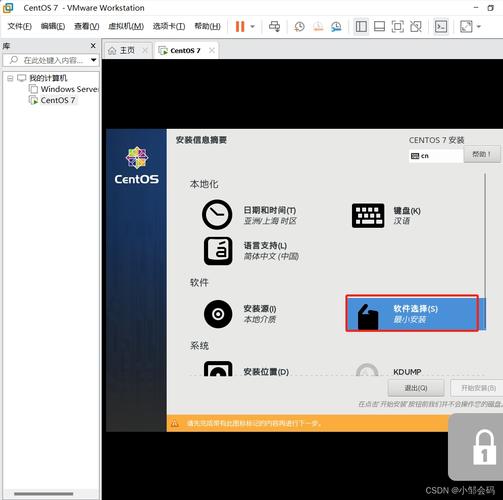Image resolution: width=503 pixels, height=500 pixels.
Task: Click the library search input field
Action: pyautogui.click(x=51, y=60)
